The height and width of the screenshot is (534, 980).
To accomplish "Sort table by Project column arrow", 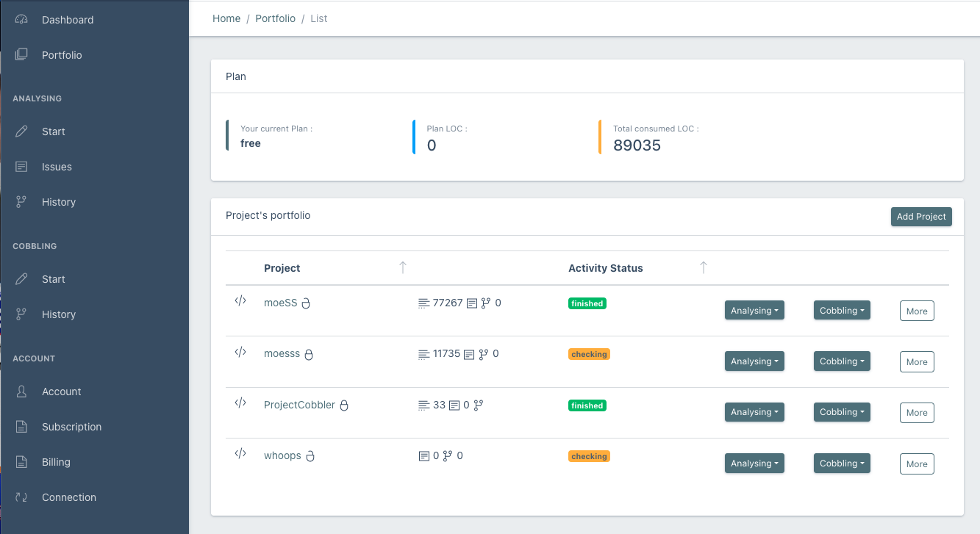I will 402,267.
